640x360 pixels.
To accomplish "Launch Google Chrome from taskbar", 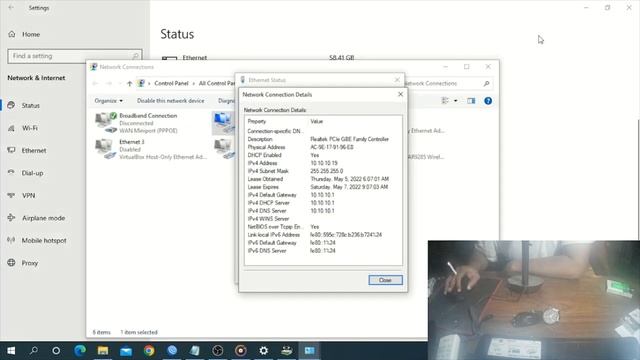I will (x=149, y=350).
